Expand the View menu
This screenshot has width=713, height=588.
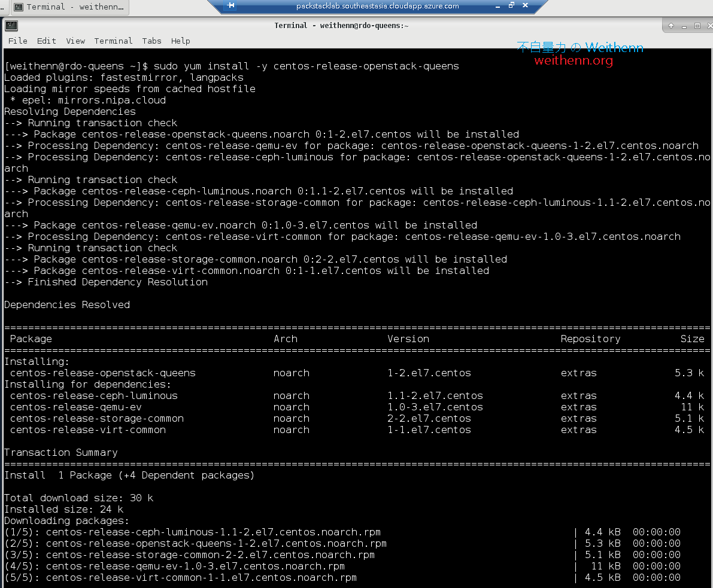(75, 41)
